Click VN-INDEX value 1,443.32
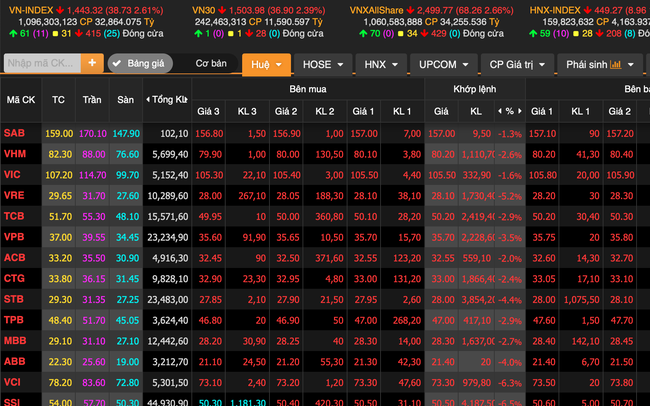650x406 pixels. pos(86,10)
